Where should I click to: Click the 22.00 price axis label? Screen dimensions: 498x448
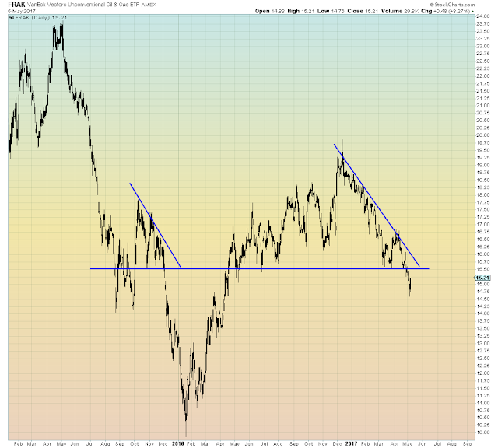pyautogui.click(x=483, y=76)
